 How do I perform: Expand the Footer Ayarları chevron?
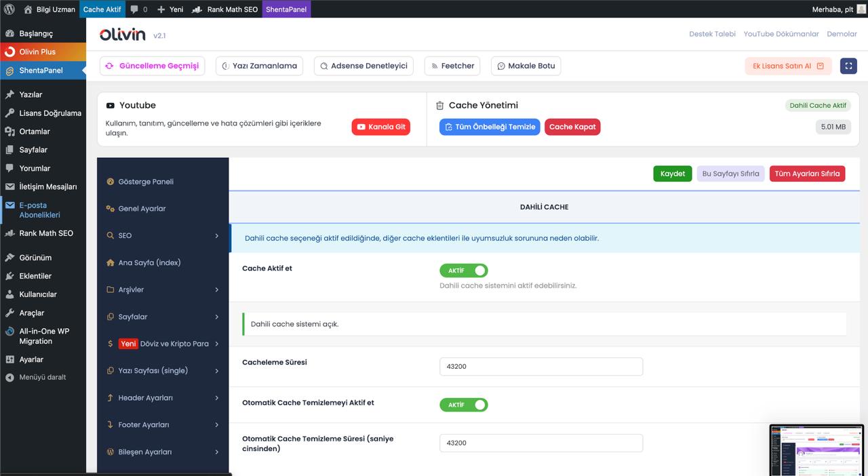[x=217, y=425]
